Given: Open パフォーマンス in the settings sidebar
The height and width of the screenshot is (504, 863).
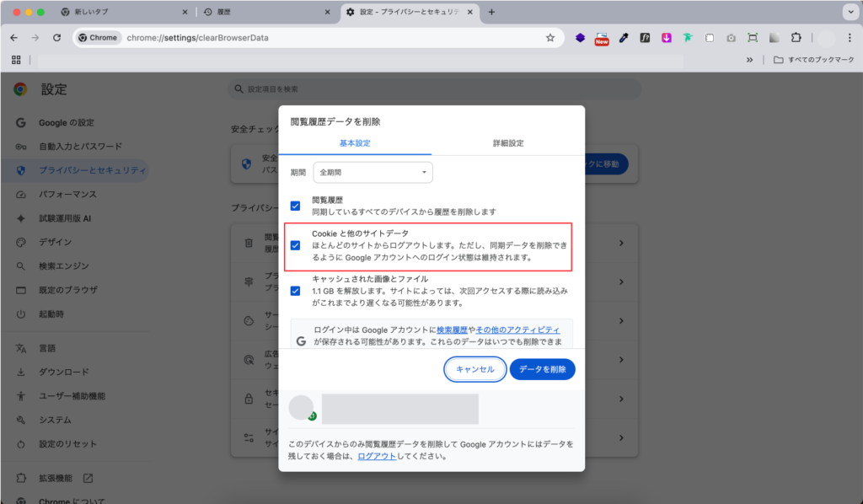Looking at the screenshot, I should pyautogui.click(x=67, y=194).
